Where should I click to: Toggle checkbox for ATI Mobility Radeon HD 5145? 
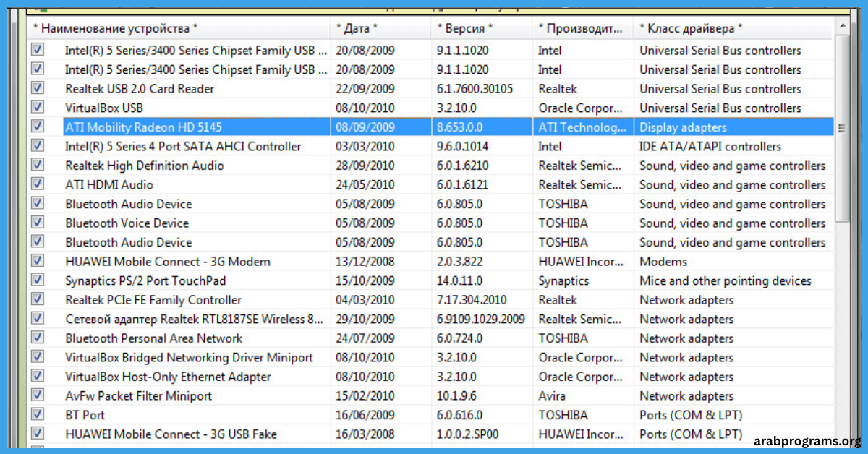[x=38, y=126]
